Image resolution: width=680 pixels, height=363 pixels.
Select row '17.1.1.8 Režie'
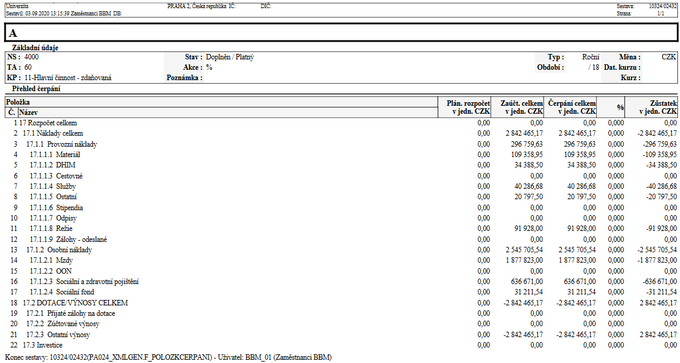341,229
